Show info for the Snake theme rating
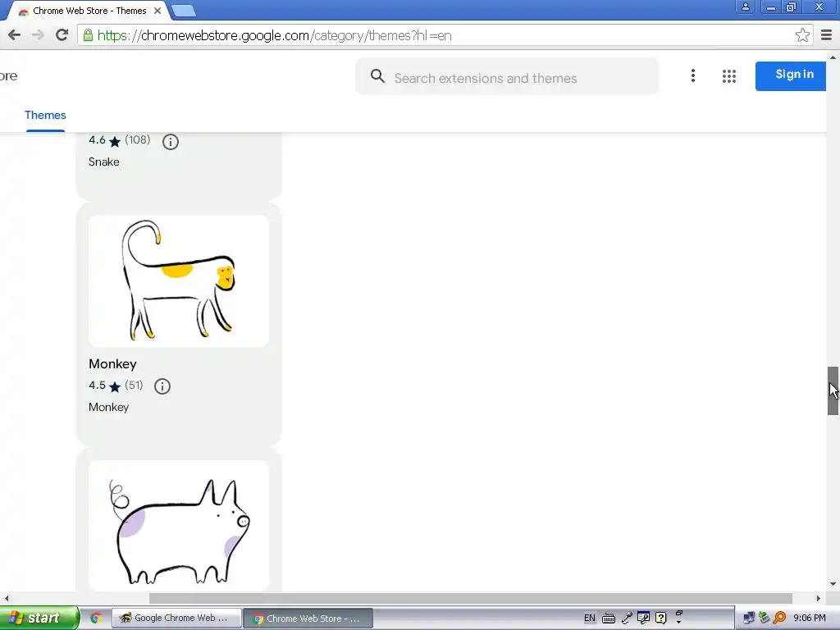The image size is (840, 630). coord(171,142)
